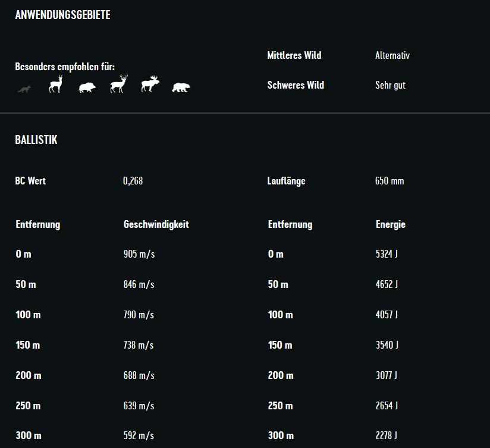Click the 'Sehr gut' rating text
This screenshot has height=448, width=490.
pyautogui.click(x=390, y=85)
